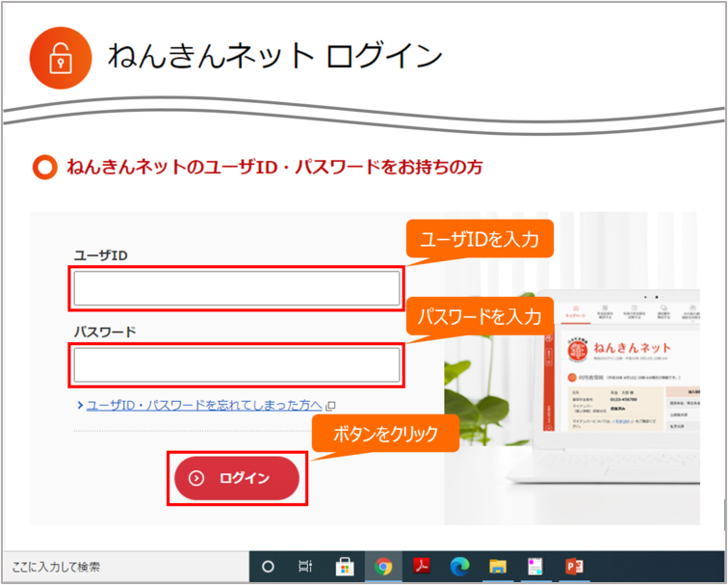Image resolution: width=728 pixels, height=585 pixels.
Task: Switch to Google Chrome in taskbar
Action: click(x=383, y=567)
